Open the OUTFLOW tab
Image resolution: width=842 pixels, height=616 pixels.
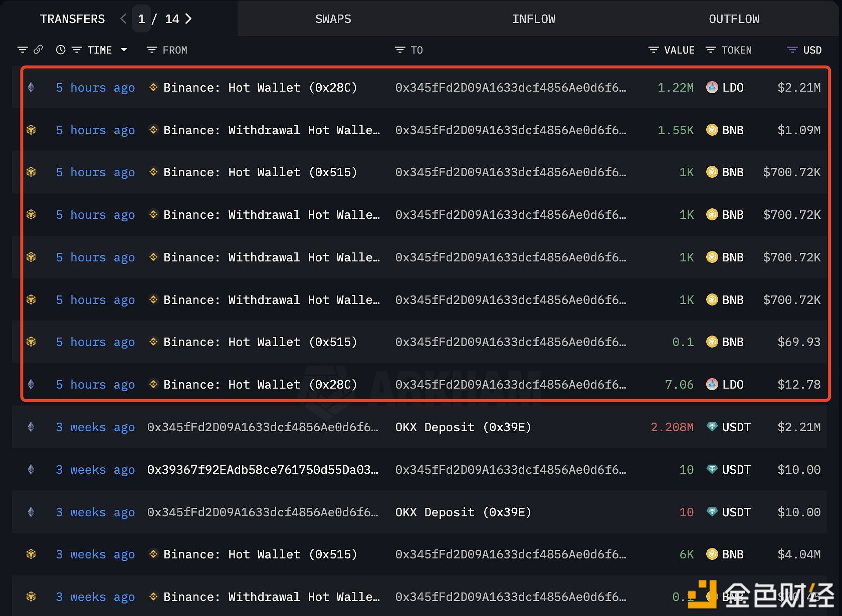[734, 19]
